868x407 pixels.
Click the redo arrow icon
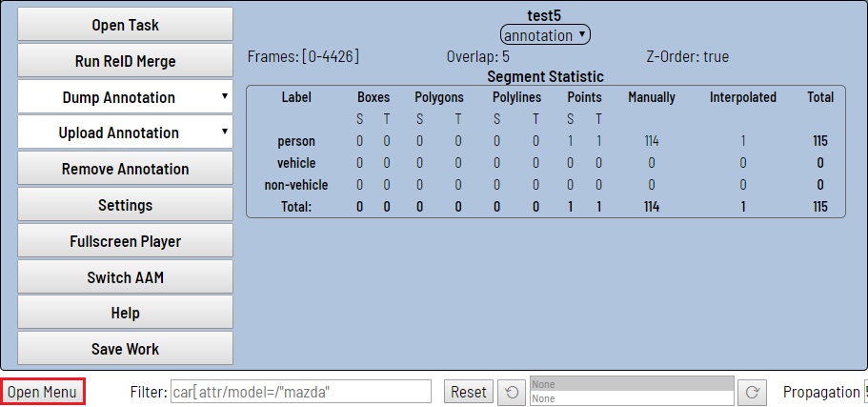point(751,392)
